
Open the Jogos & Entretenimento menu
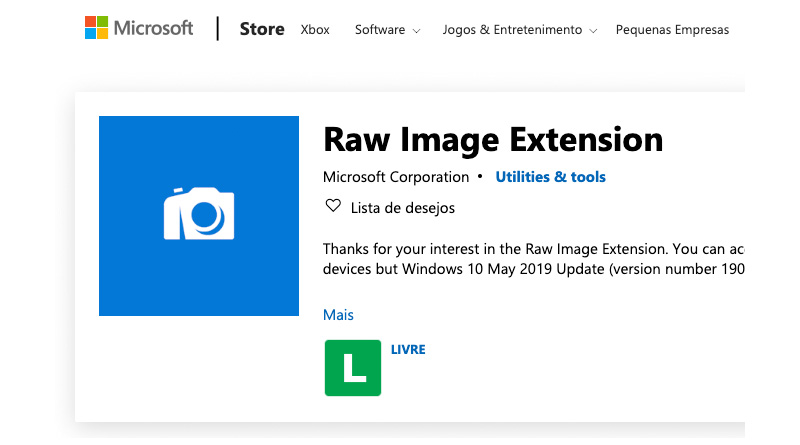pyautogui.click(x=512, y=30)
